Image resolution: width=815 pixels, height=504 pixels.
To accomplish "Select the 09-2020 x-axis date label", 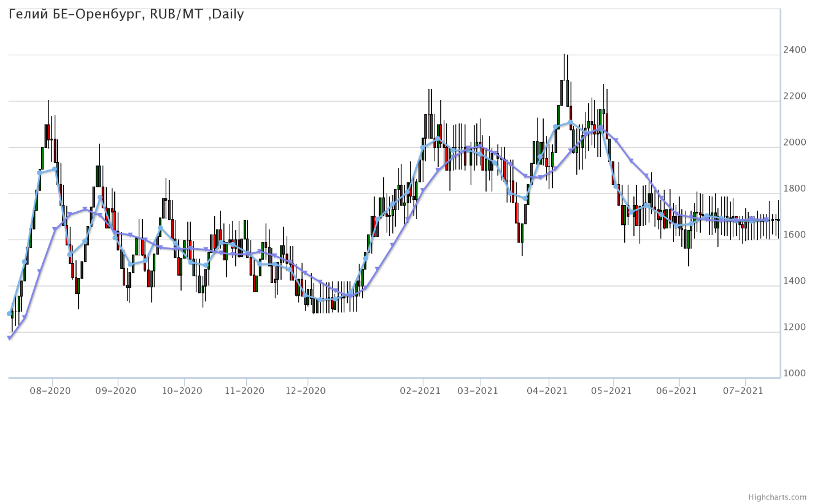I will [115, 390].
